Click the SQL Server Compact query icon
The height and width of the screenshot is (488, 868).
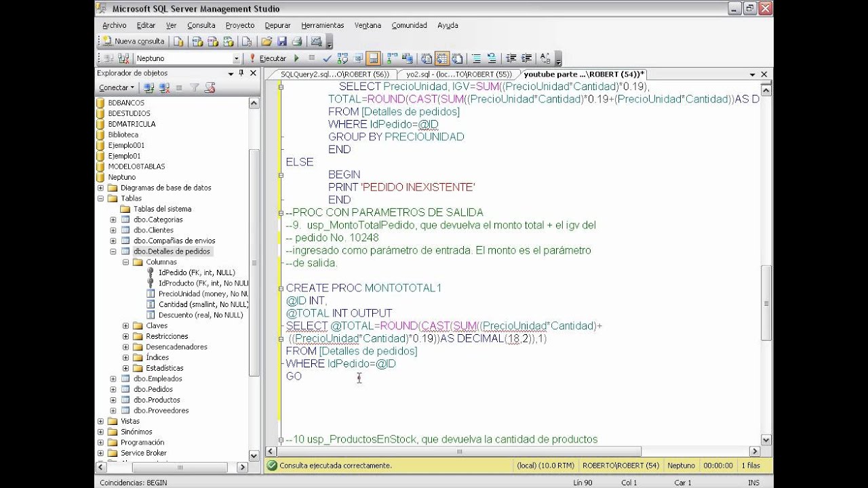coord(247,41)
